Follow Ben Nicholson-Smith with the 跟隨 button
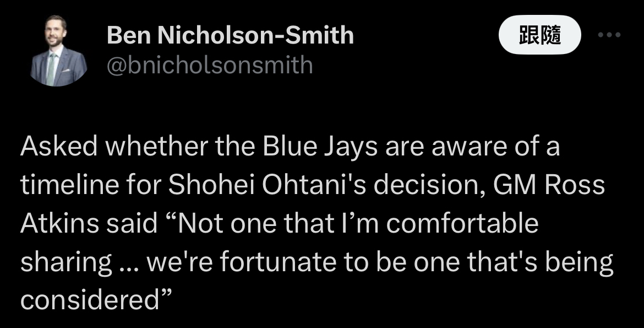The height and width of the screenshot is (328, 644). coord(539,35)
